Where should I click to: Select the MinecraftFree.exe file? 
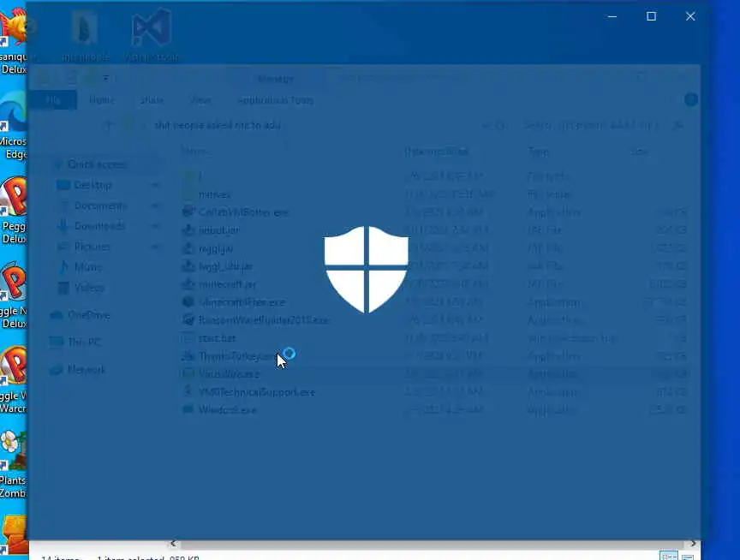click(242, 302)
